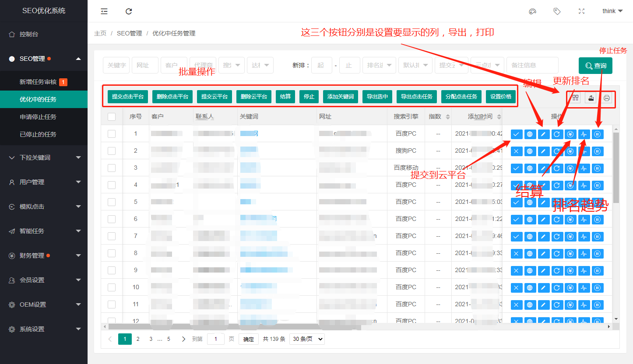Open the think user dropdown
Screen dimensions: 633x364
(612, 11)
